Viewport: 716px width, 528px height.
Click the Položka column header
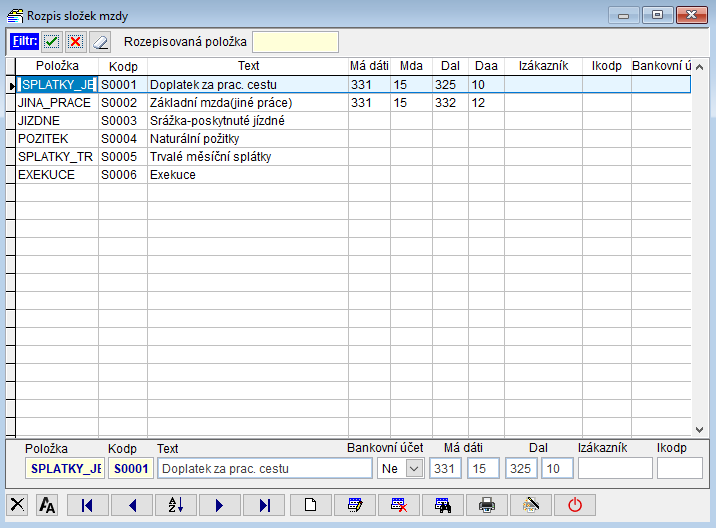click(57, 66)
